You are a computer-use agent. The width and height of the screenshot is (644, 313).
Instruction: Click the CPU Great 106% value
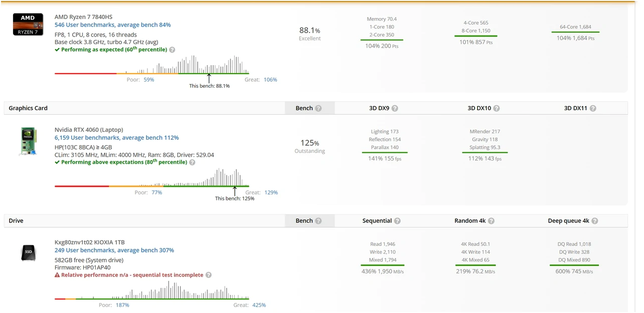(270, 80)
